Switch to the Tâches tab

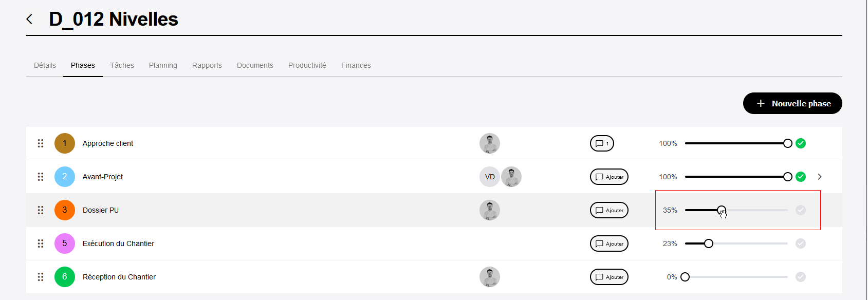tap(122, 65)
